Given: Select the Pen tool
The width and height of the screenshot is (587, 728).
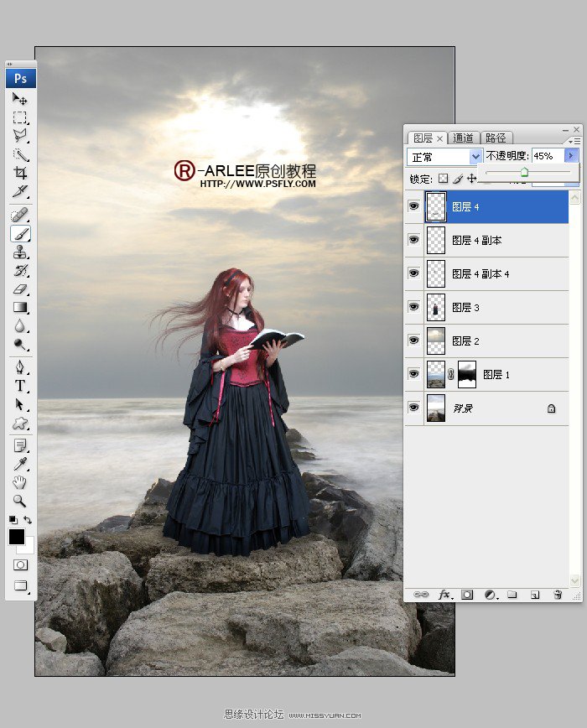Looking at the screenshot, I should 19,367.
